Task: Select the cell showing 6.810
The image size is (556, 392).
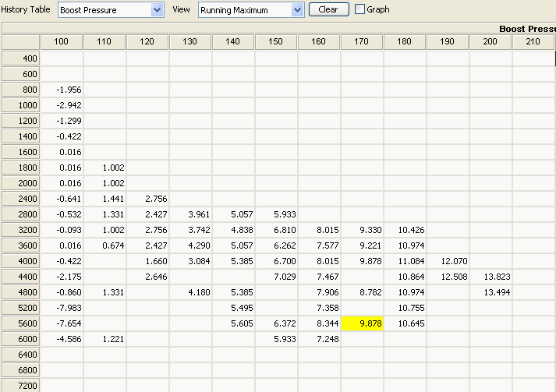Action: point(276,230)
